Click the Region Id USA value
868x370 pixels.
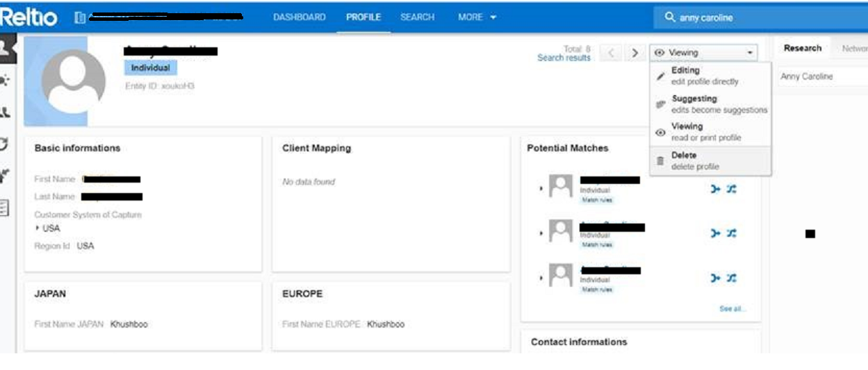pyautogui.click(x=85, y=246)
